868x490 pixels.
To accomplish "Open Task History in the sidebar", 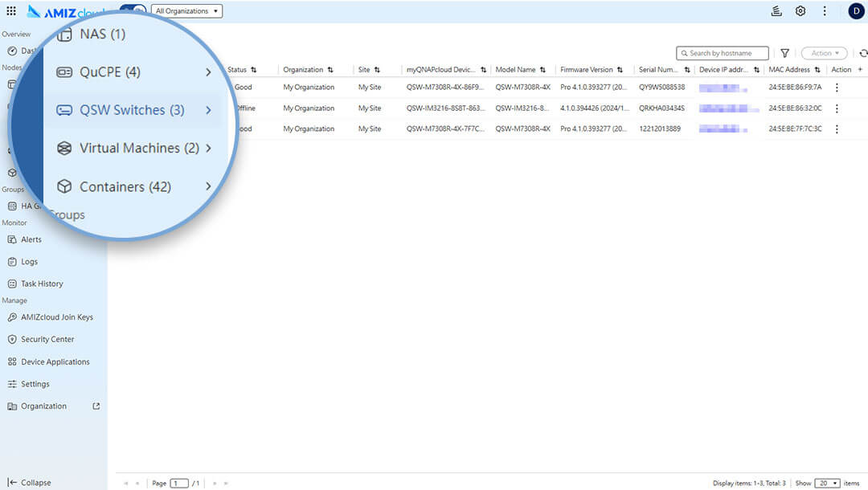I will 42,284.
